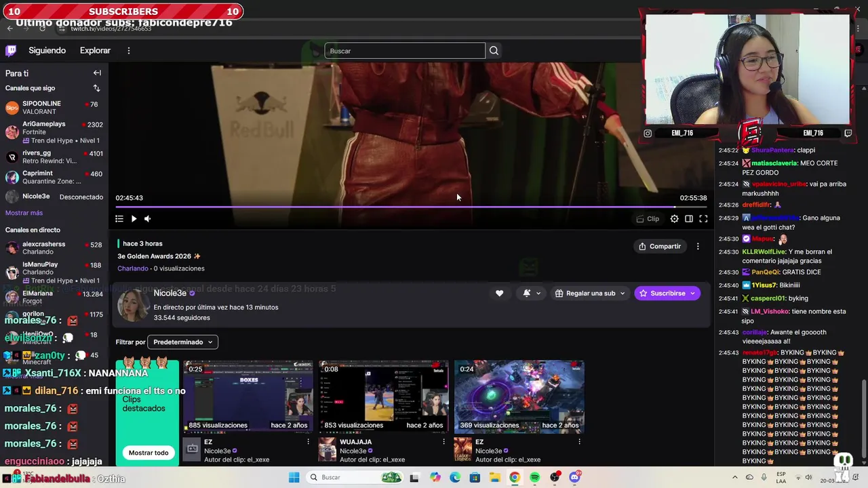Viewport: 868px width, 488px height.
Task: Sort the followed channels list
Action: click(x=96, y=88)
